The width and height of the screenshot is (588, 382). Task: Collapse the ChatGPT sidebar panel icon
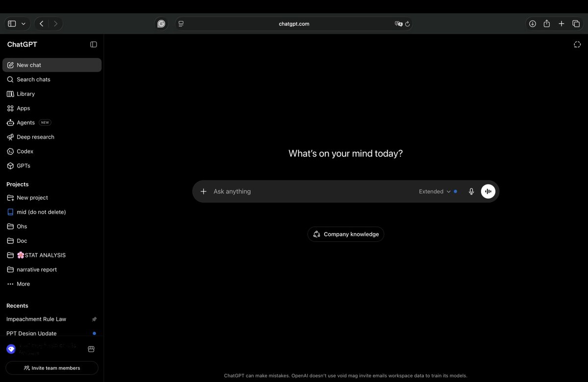[x=94, y=45]
